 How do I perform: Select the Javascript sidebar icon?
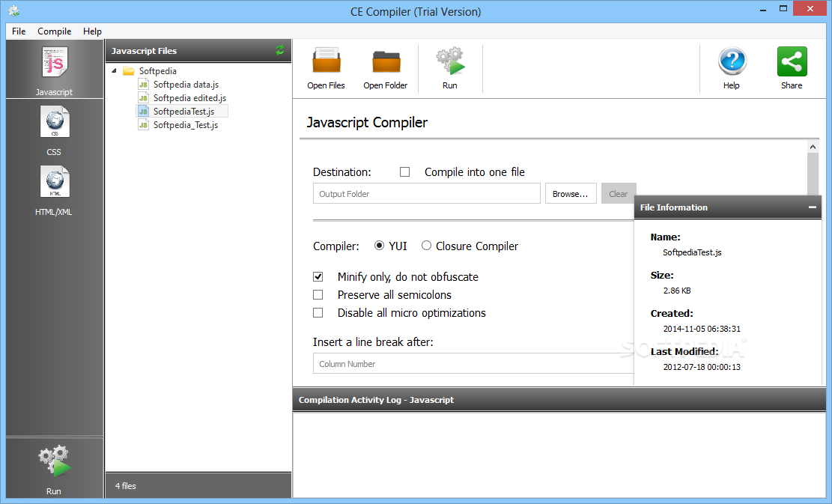[55, 62]
